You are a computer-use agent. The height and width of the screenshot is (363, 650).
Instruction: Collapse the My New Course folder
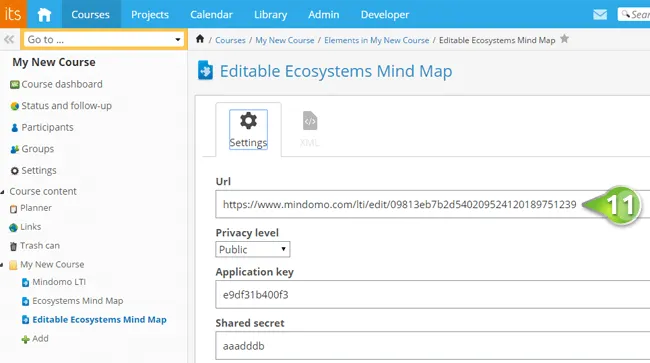tap(2, 264)
